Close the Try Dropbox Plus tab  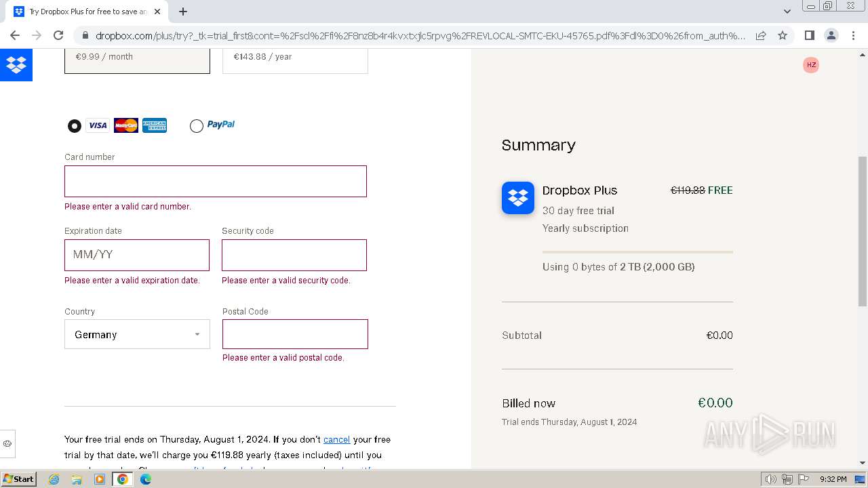(x=158, y=12)
